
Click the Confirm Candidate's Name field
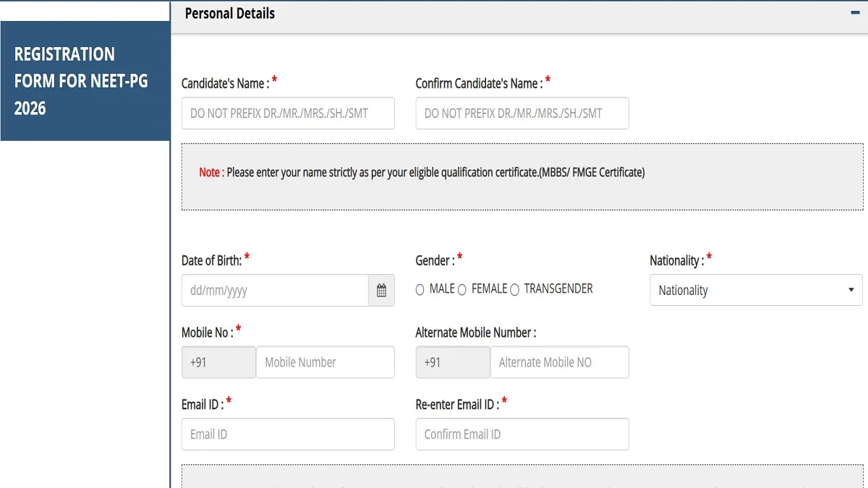point(522,114)
